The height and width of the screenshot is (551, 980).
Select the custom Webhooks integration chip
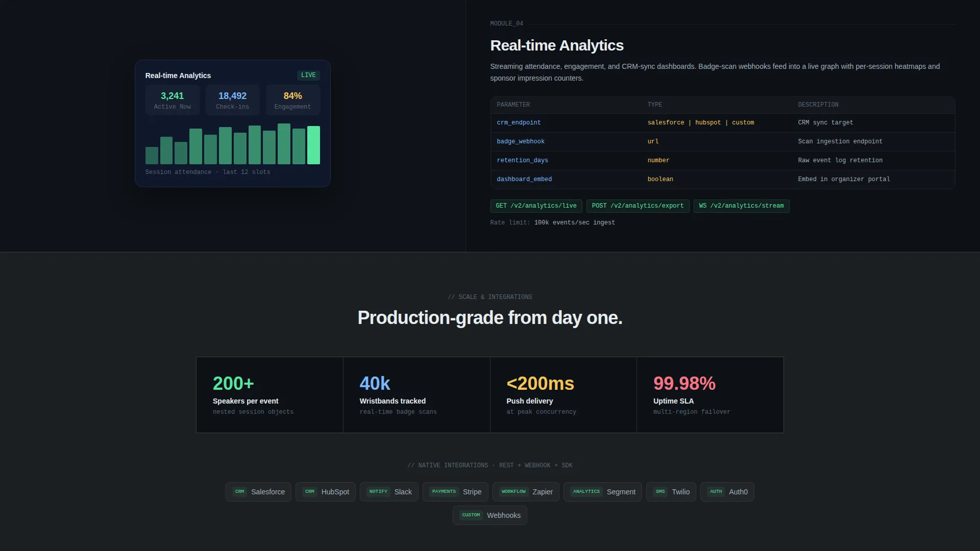point(490,515)
